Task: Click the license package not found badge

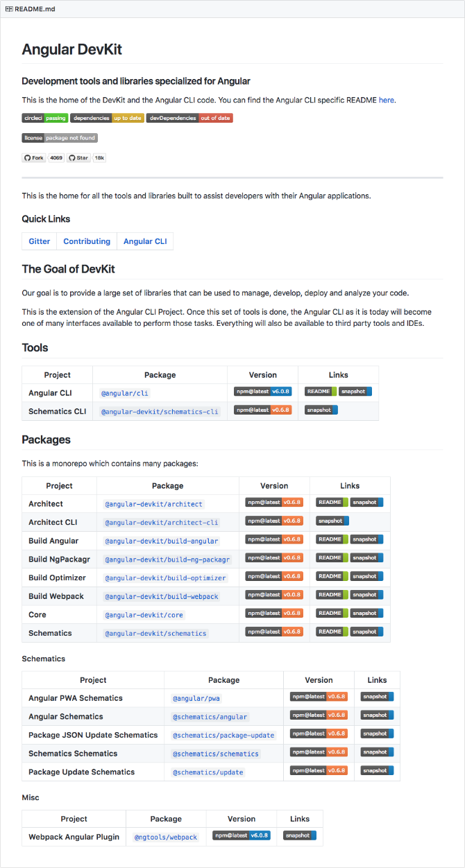Action: click(x=60, y=138)
